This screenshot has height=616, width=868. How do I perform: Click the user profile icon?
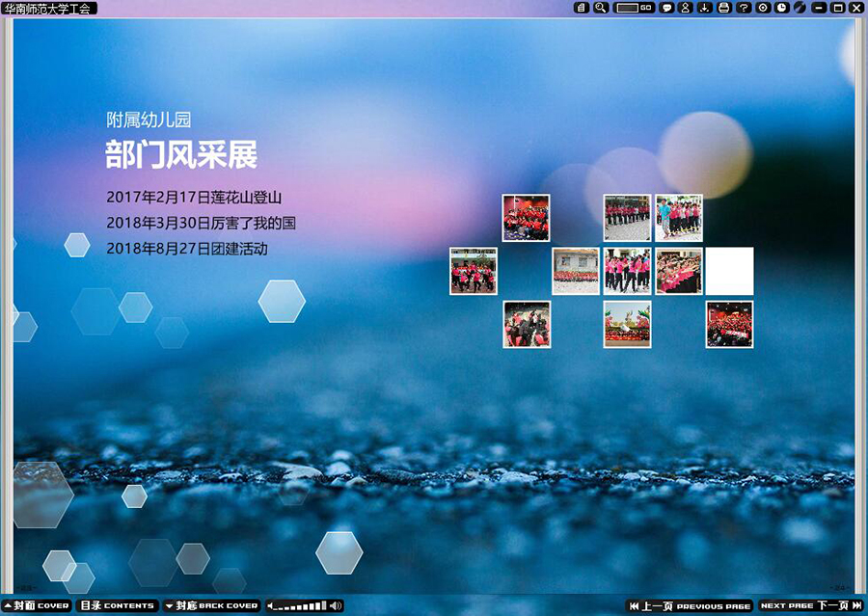(x=686, y=8)
